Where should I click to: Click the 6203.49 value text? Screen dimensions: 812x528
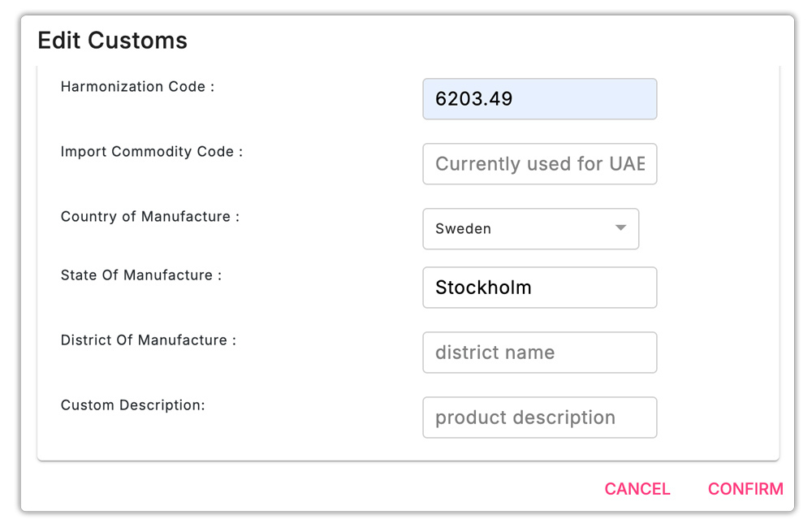tap(474, 99)
